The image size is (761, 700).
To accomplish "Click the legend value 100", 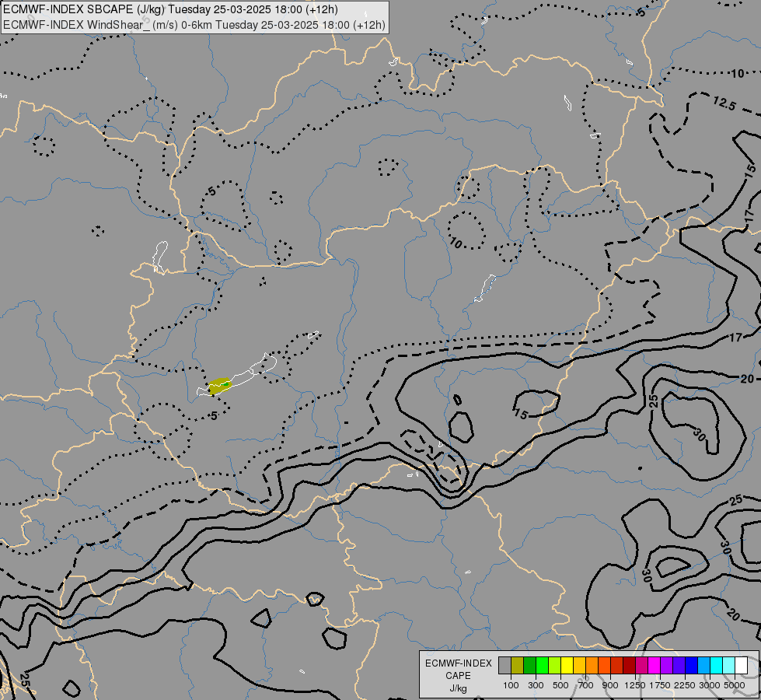I will 511,685.
